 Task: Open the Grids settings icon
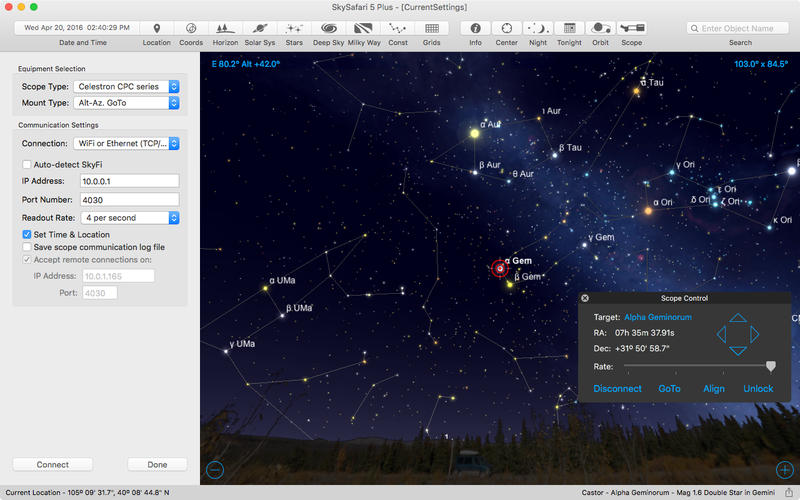coord(432,29)
